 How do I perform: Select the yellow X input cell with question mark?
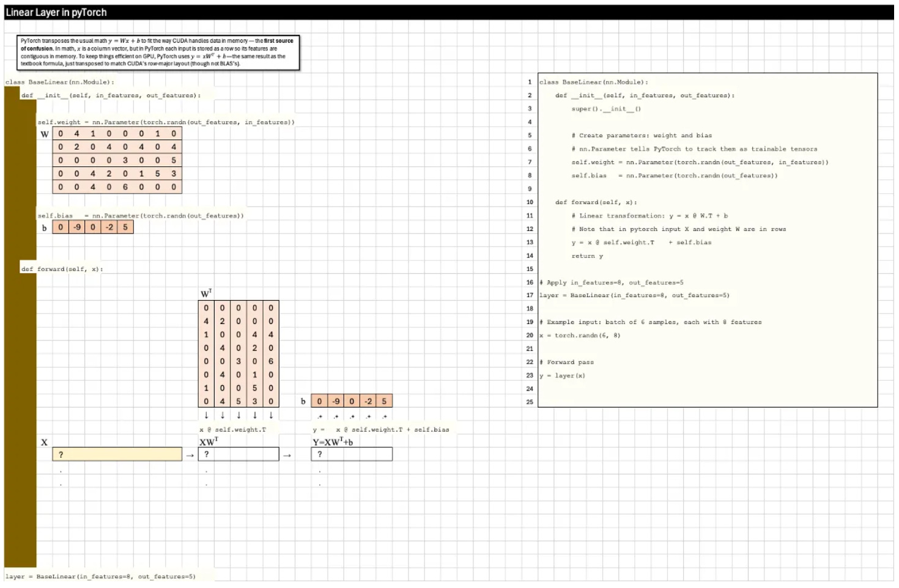[x=117, y=454]
